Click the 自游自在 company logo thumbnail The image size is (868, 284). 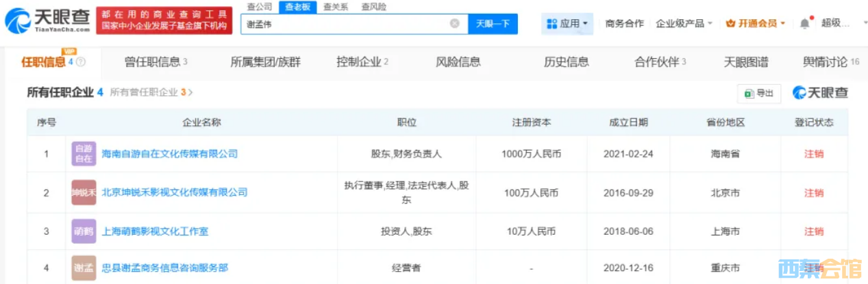[84, 154]
